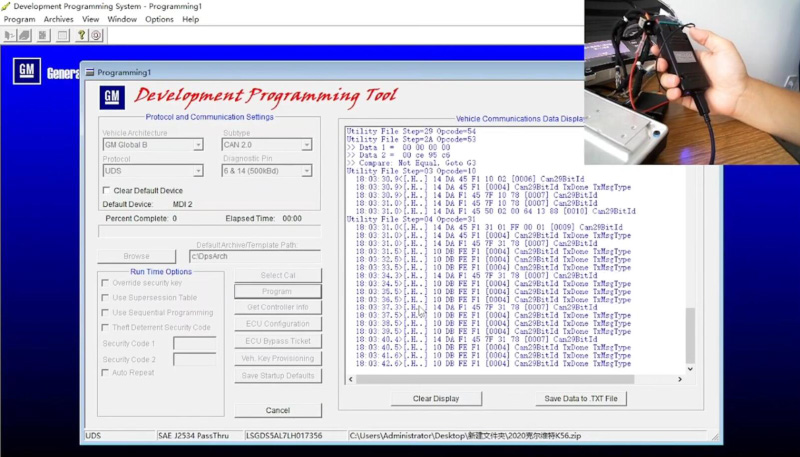Click Save Startup Defaults button
The width and height of the screenshot is (800, 457).
coord(278,376)
